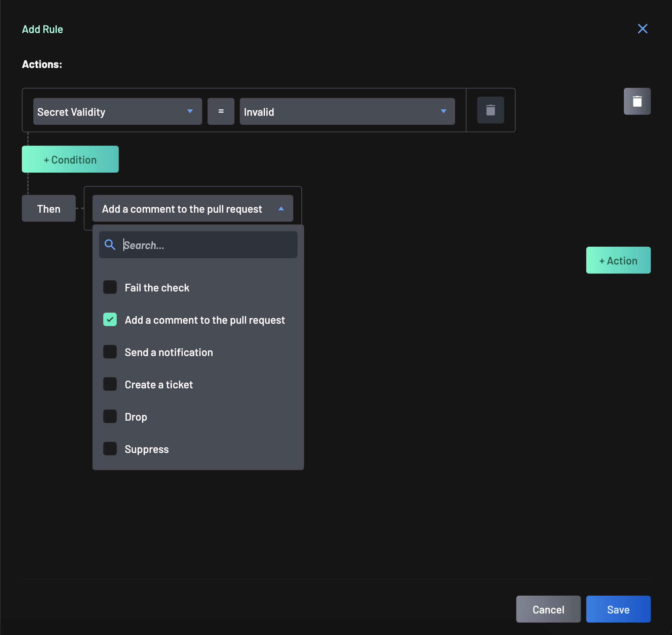The height and width of the screenshot is (635, 672).
Task: Cancel the rule creation
Action: 548,609
